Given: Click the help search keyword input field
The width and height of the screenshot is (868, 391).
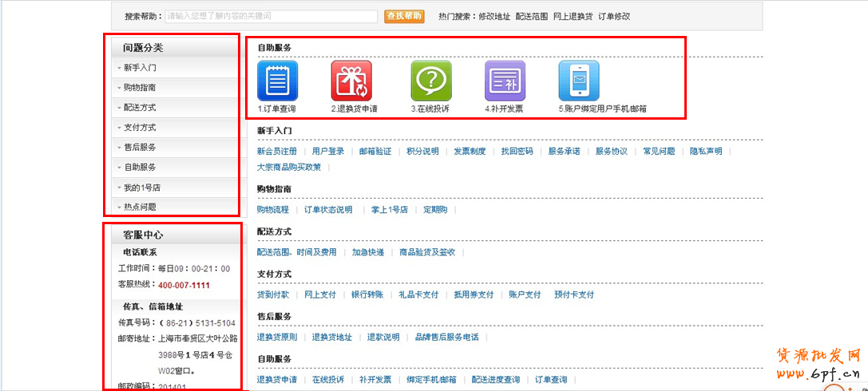Looking at the screenshot, I should (271, 16).
